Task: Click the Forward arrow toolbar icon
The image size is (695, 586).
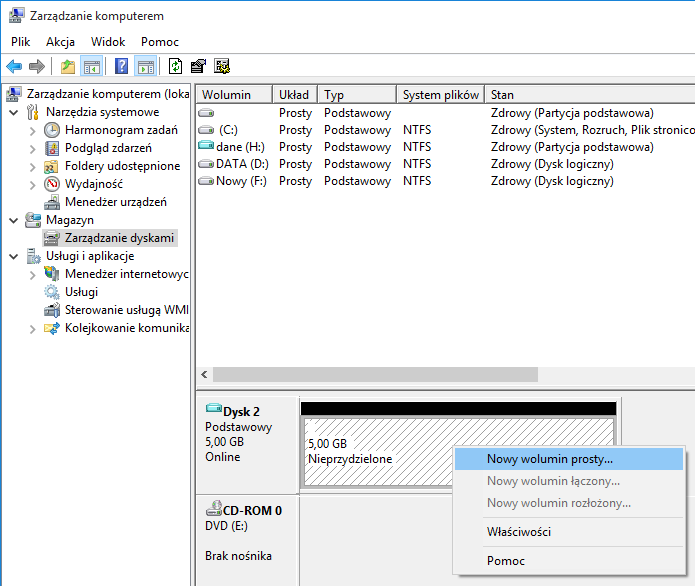Action: click(x=37, y=67)
